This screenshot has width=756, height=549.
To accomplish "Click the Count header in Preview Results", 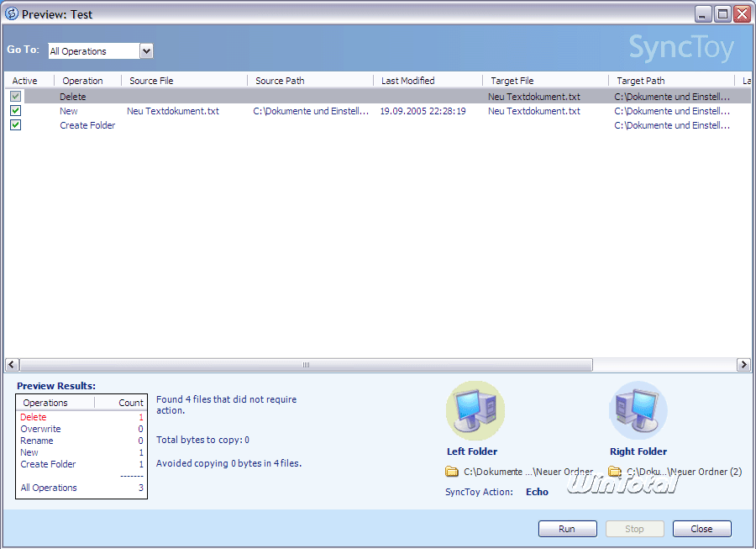I will pos(131,403).
